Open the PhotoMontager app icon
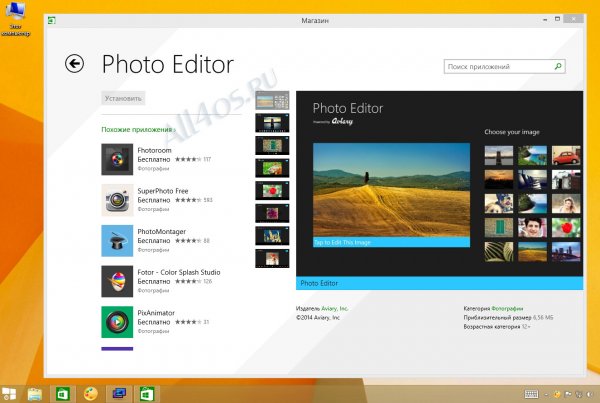The height and width of the screenshot is (403, 600). point(117,240)
